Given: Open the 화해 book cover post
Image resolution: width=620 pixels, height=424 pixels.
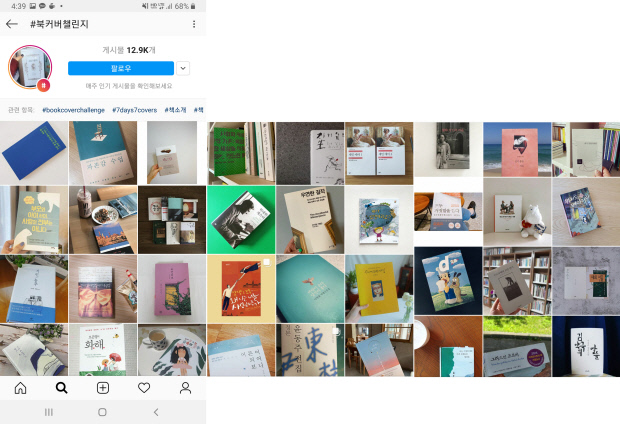Looking at the screenshot, I should pyautogui.click(x=103, y=350).
